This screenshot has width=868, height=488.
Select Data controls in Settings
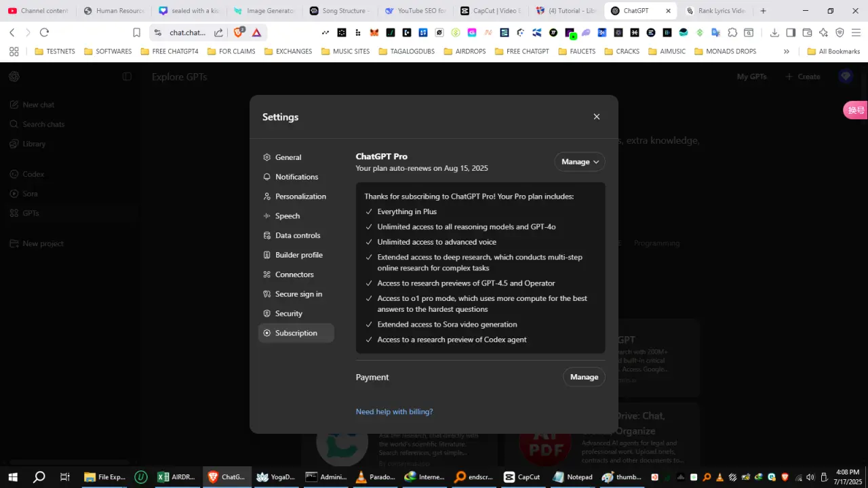pos(296,235)
